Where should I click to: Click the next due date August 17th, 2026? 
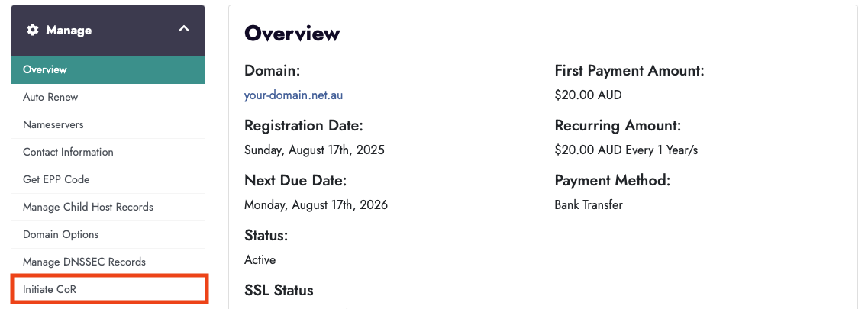click(x=316, y=205)
